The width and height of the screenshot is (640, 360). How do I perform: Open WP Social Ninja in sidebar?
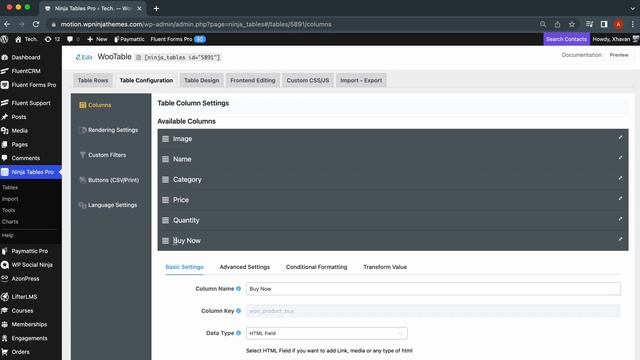pyautogui.click(x=31, y=265)
